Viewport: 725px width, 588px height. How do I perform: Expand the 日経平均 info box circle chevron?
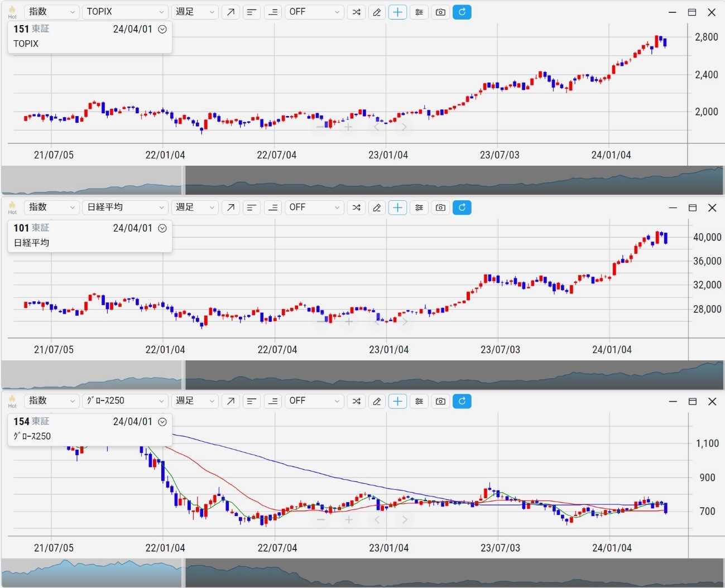pos(162,228)
